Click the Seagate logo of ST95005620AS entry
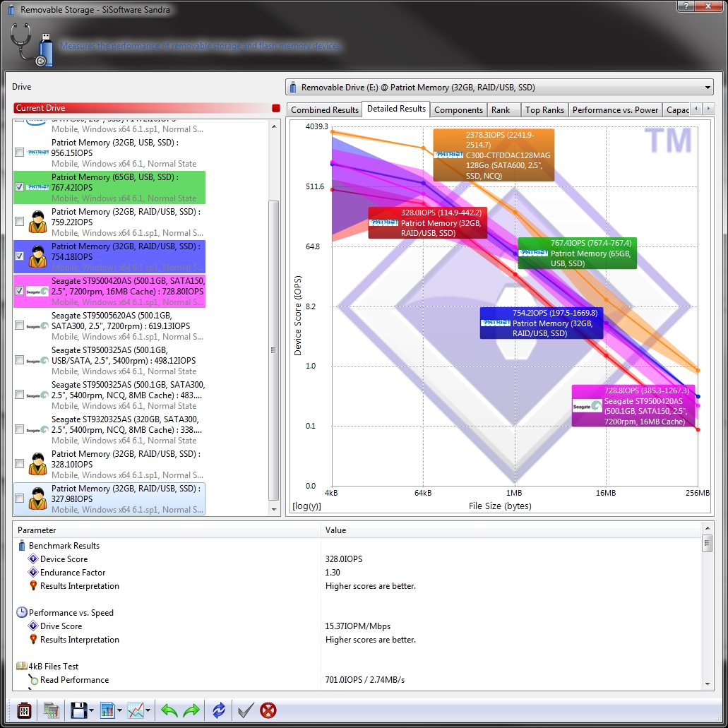Image resolution: width=728 pixels, height=728 pixels. 37,326
